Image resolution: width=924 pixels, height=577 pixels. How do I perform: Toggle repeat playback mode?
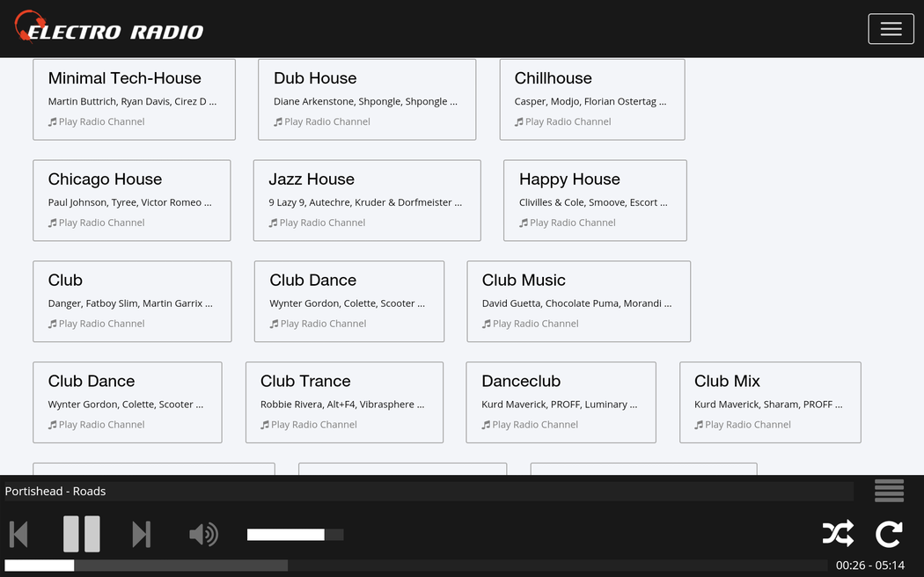coord(889,534)
